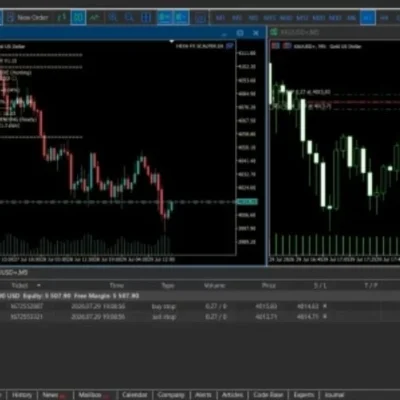Choose the M5 timeframe
This screenshot has height=400, width=400.
coord(237,18)
